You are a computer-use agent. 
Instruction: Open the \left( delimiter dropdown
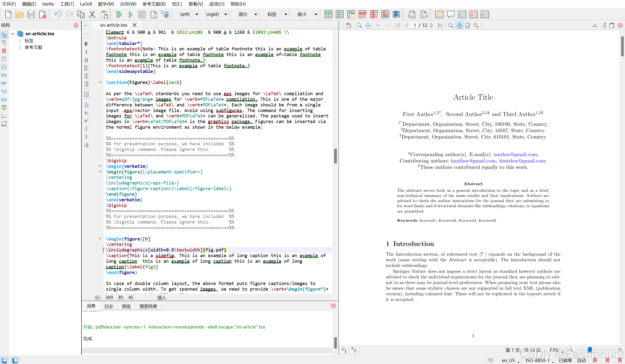click(x=197, y=14)
